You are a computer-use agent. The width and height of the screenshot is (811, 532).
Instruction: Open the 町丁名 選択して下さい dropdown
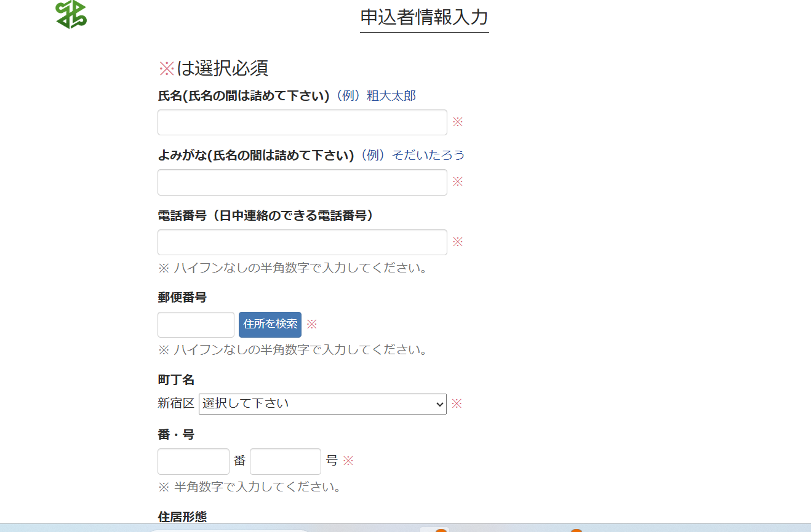322,404
